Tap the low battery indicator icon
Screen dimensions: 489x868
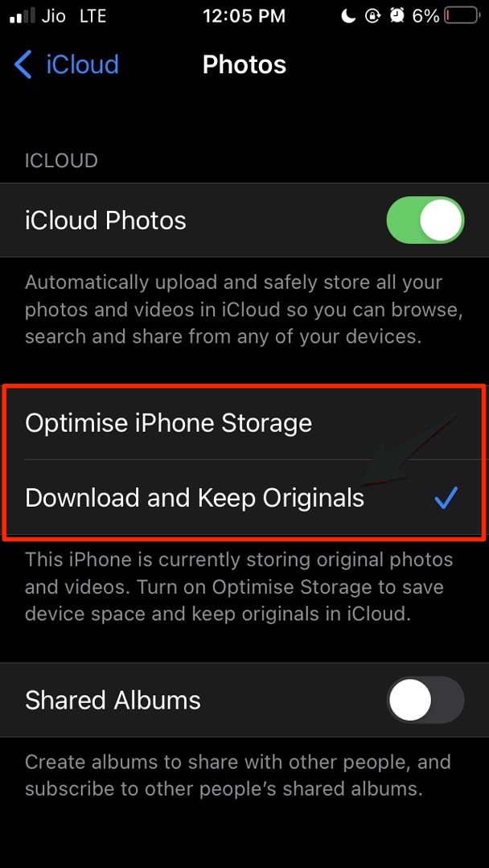click(x=462, y=16)
